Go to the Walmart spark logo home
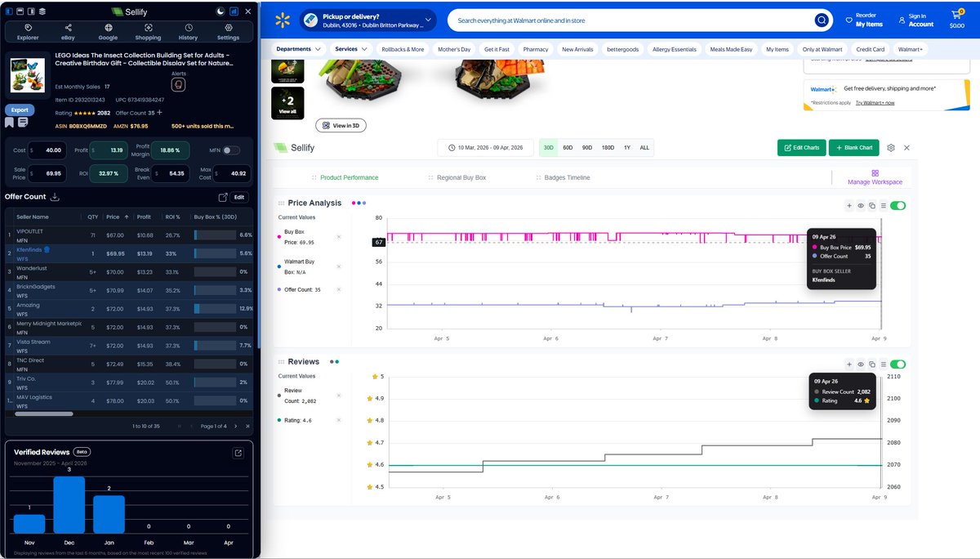 pyautogui.click(x=283, y=20)
